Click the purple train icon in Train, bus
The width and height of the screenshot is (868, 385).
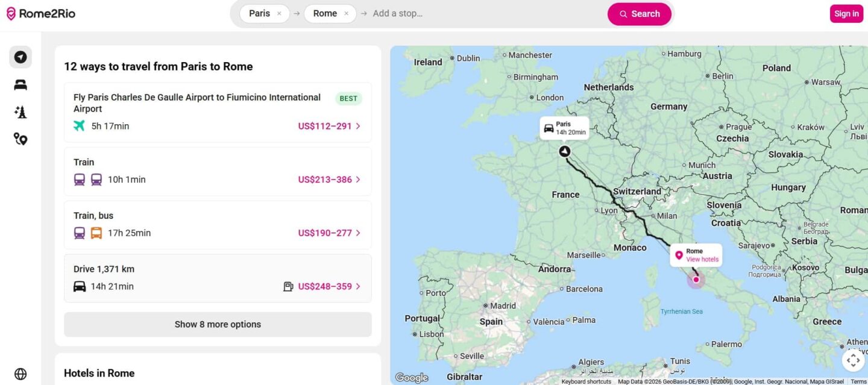coord(80,233)
